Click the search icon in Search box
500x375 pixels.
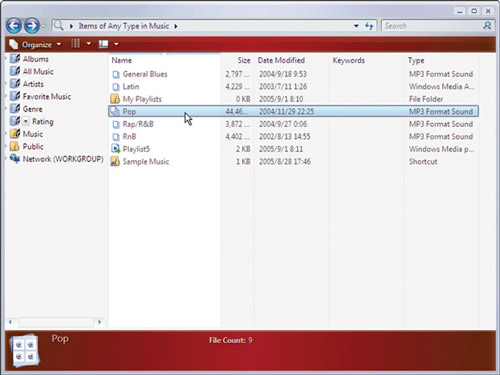tap(487, 26)
